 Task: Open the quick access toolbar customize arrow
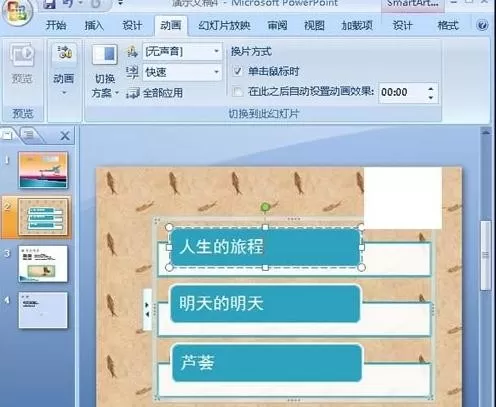pos(121,3)
